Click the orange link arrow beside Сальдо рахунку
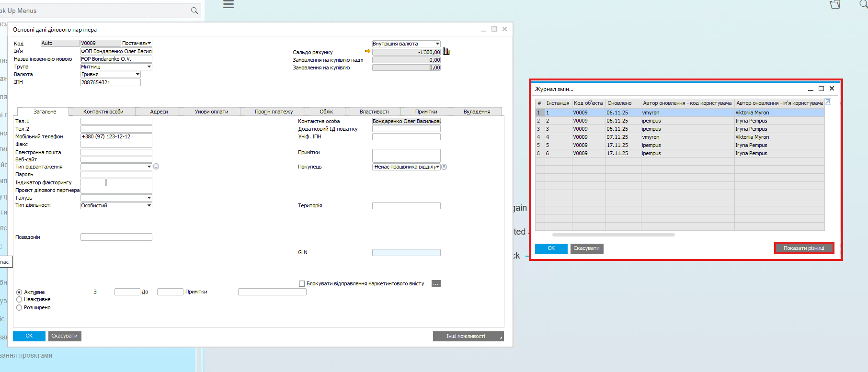Image resolution: width=868 pixels, height=372 pixels. pyautogui.click(x=367, y=51)
